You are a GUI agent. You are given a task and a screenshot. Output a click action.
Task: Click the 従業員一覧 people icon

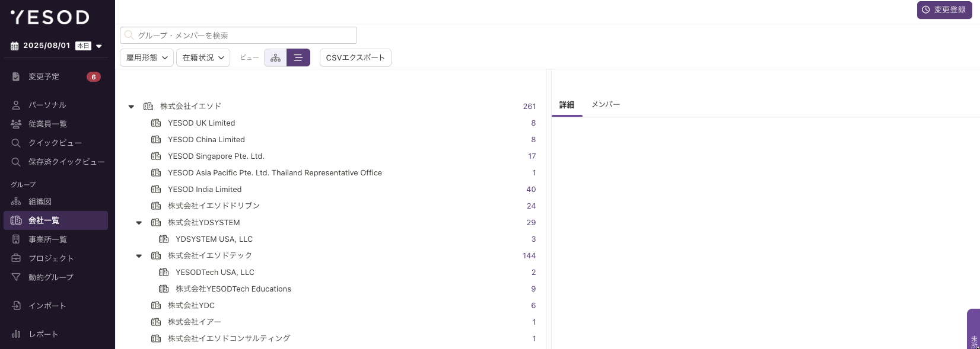click(16, 124)
